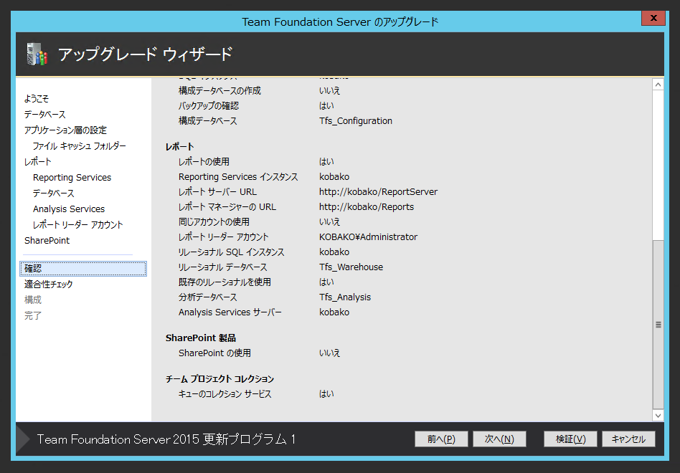The image size is (680, 473).
Task: Click チーム プロジェクト コレクション heading
Action: [219, 379]
